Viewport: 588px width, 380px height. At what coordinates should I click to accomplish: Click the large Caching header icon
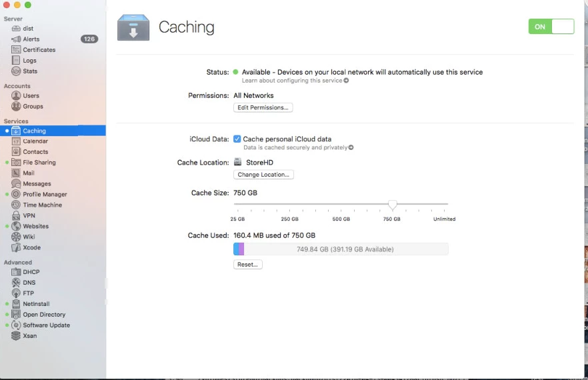coord(133,27)
